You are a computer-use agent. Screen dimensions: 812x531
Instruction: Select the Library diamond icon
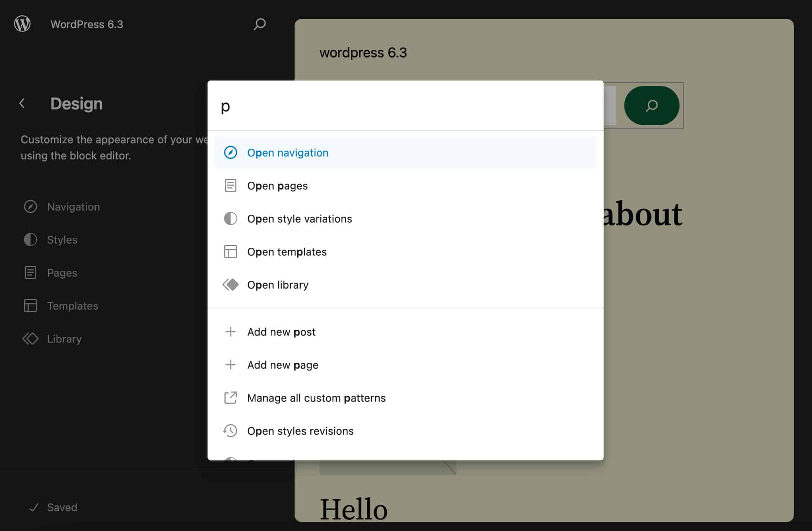click(31, 339)
